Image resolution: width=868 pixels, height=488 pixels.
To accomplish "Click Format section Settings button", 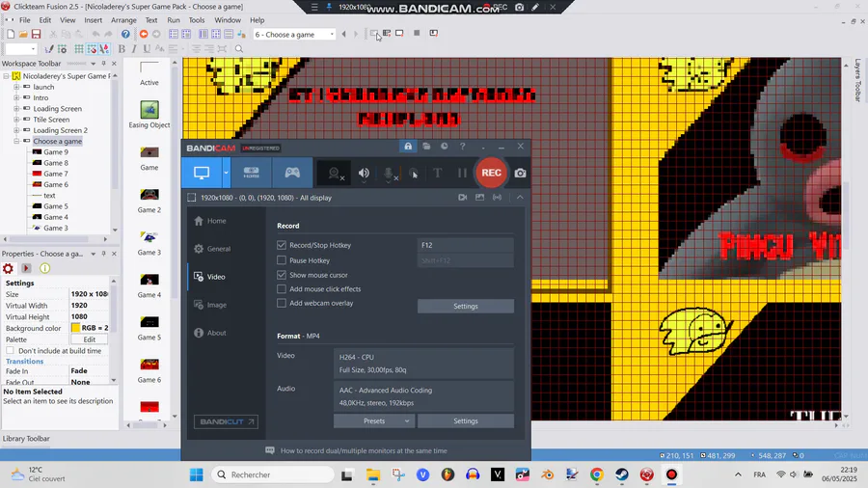I will 466,421.
